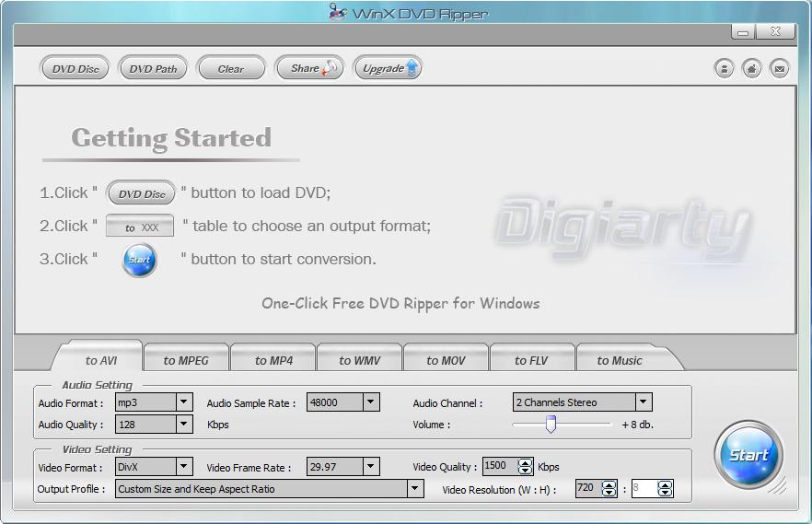Increase Video Quality with up arrow
Viewport: 812px width, 524px height.
point(525,462)
